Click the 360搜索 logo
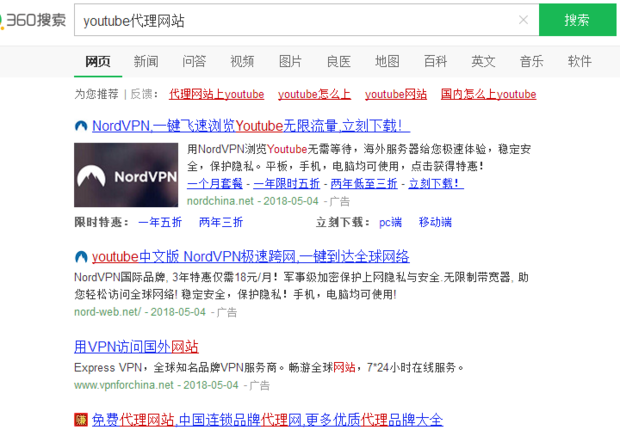This screenshot has height=430, width=620. (x=35, y=19)
